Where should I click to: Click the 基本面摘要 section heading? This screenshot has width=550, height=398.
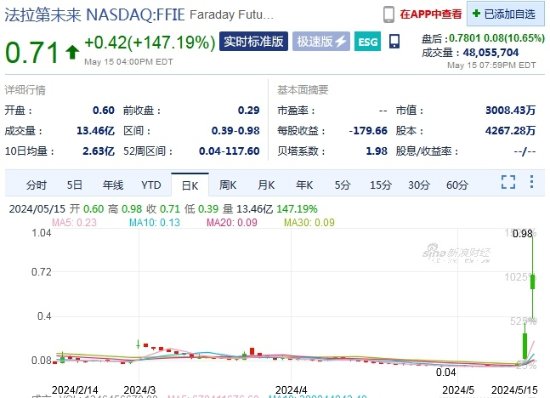303,90
